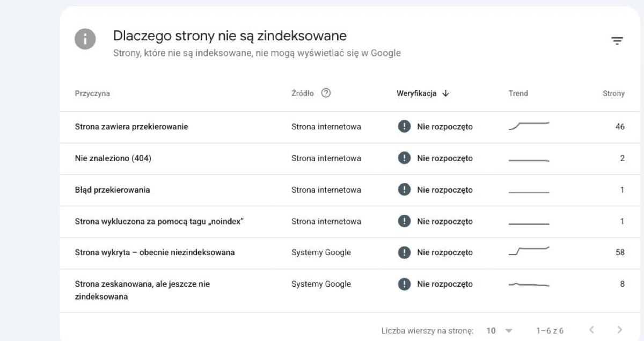
Task: Click Strona internetowa in the Nie znaleziono (404) row
Action: click(x=326, y=158)
